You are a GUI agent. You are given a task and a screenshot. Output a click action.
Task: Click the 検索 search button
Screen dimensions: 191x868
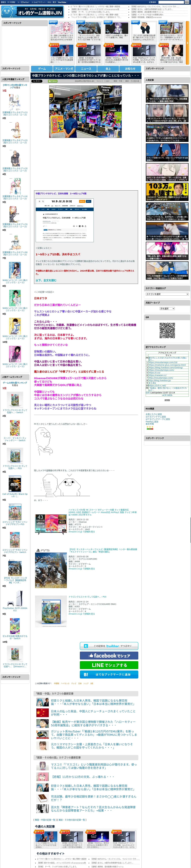pos(187,2)
